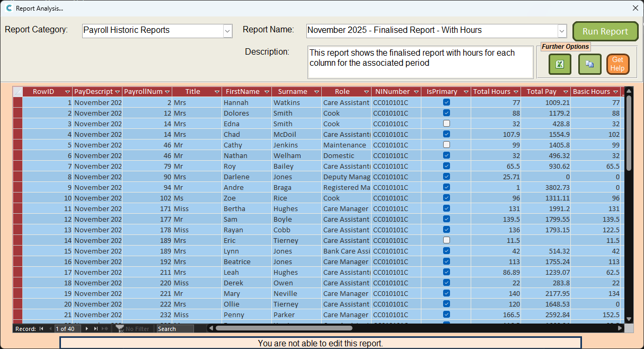This screenshot has height=349, width=644.
Task: Tick IsPrimary checkbox for Edna Smith
Action: pos(446,124)
